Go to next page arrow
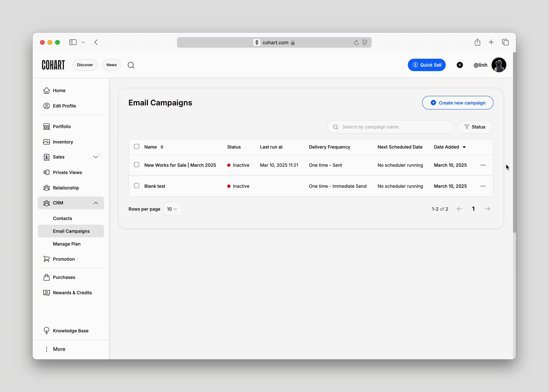Image resolution: width=549 pixels, height=392 pixels. coord(487,209)
